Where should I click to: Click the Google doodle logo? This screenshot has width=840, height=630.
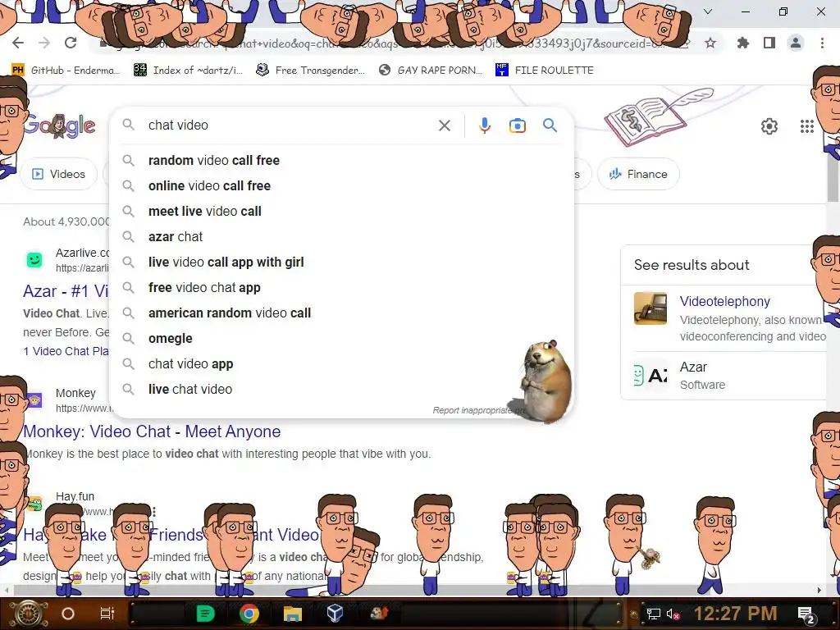click(x=60, y=126)
